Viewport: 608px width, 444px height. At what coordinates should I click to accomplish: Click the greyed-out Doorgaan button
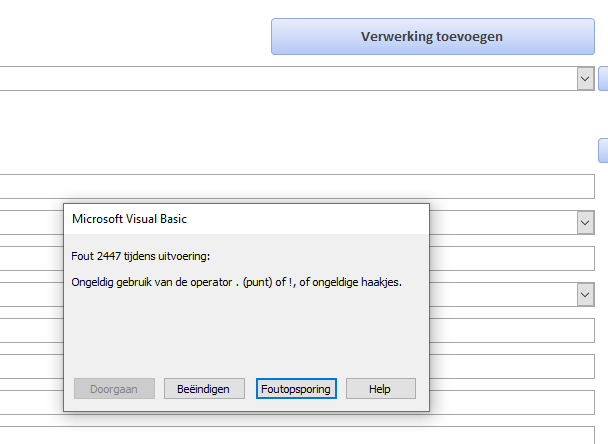[114, 389]
